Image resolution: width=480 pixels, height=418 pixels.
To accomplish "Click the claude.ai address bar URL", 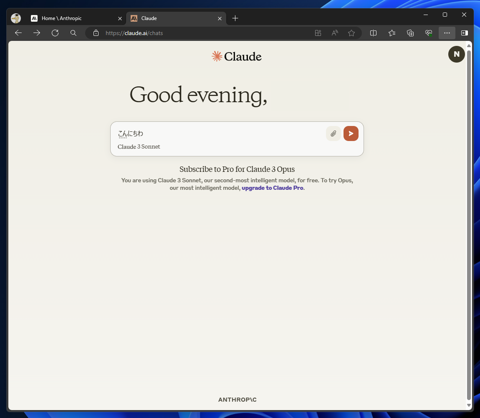I will tap(134, 33).
